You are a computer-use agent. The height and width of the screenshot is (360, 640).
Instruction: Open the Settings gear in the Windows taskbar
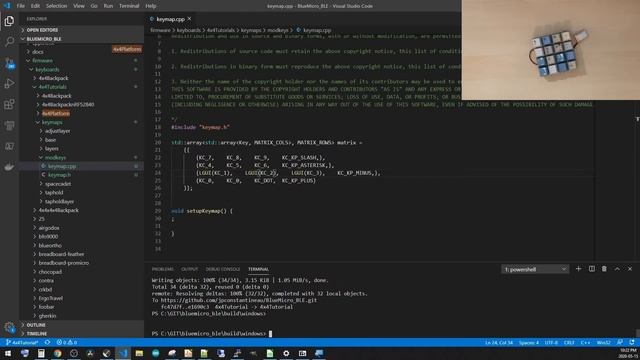tap(286, 353)
